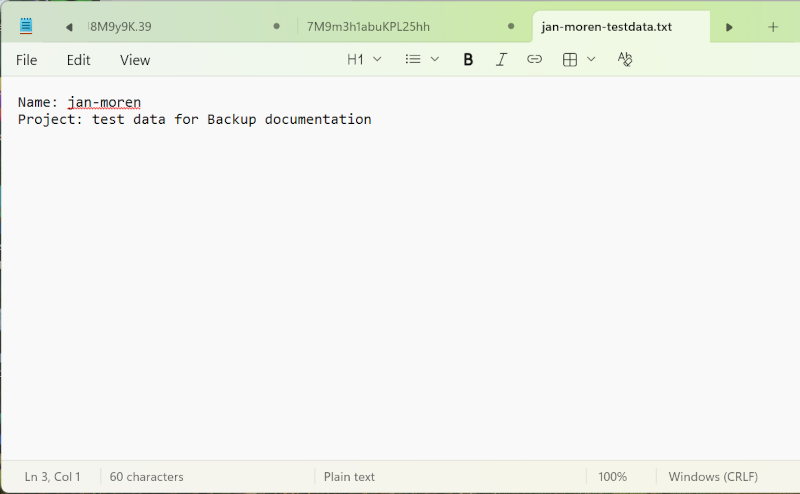Click Windows (CRLF) line ending indicator
Viewport: 800px width, 494px height.
point(713,477)
